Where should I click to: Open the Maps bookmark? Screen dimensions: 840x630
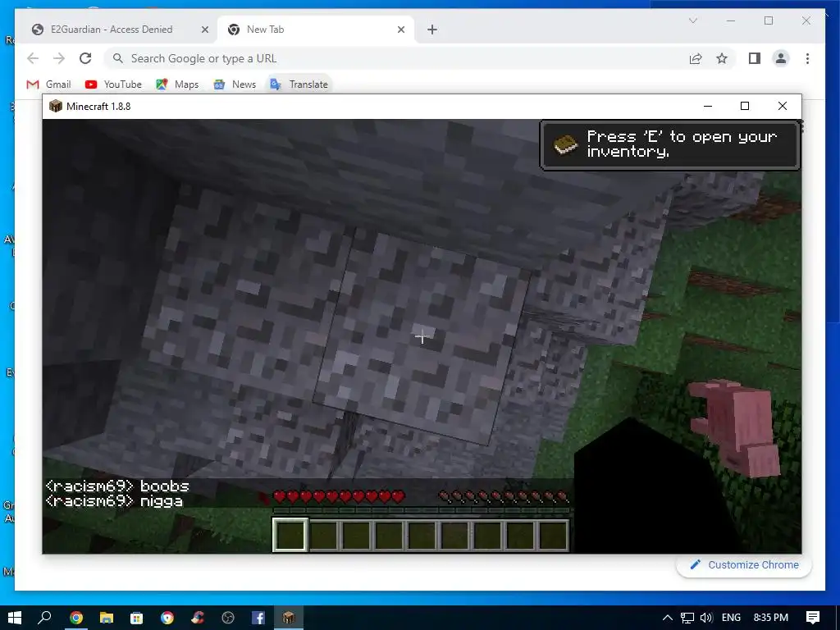click(x=177, y=84)
